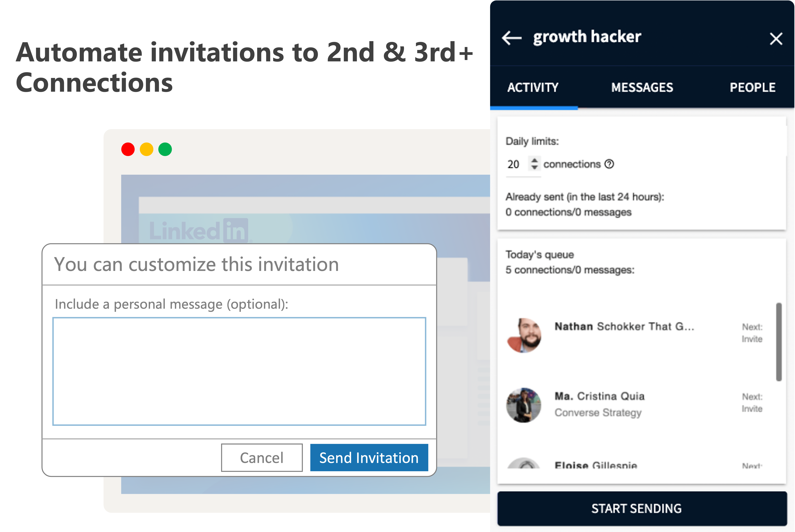The image size is (795, 532).
Task: Click the red window close dot
Action: pos(128,149)
